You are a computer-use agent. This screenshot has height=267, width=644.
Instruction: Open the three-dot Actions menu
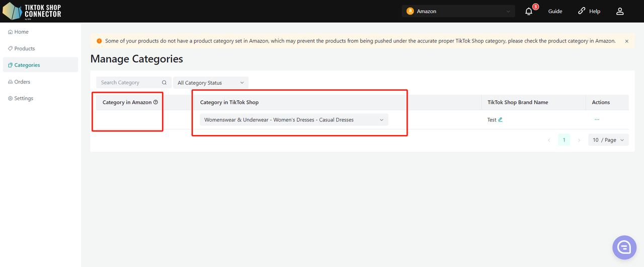597,120
